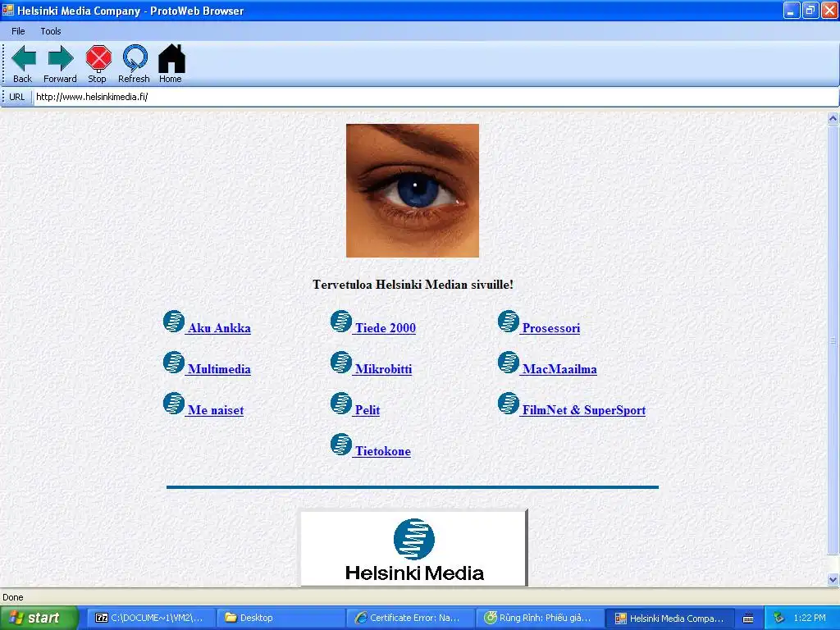
Task: Open the Tietokone link
Action: 383,451
